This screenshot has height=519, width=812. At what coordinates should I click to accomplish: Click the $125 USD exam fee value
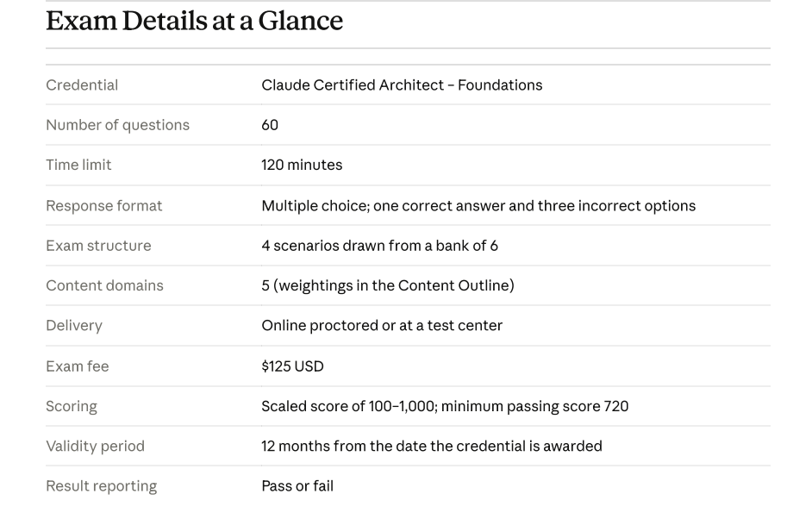point(292,366)
